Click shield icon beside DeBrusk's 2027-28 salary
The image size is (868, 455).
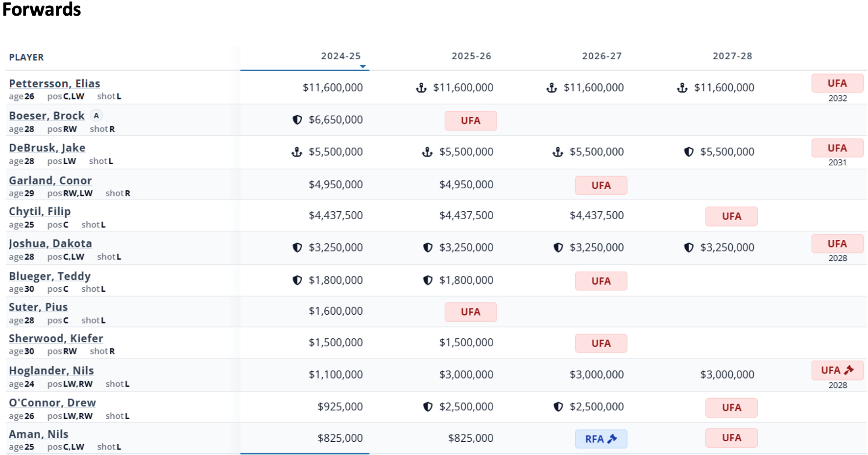tap(688, 152)
